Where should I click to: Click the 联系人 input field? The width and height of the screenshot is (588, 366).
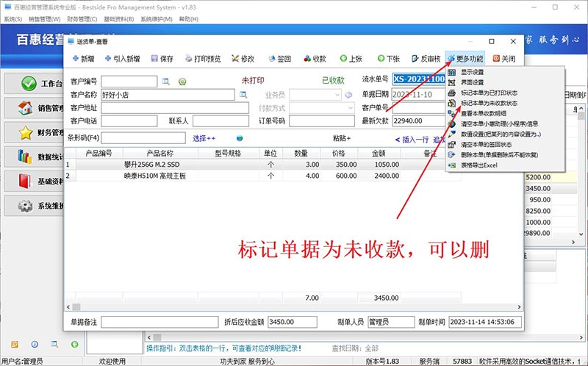click(220, 121)
